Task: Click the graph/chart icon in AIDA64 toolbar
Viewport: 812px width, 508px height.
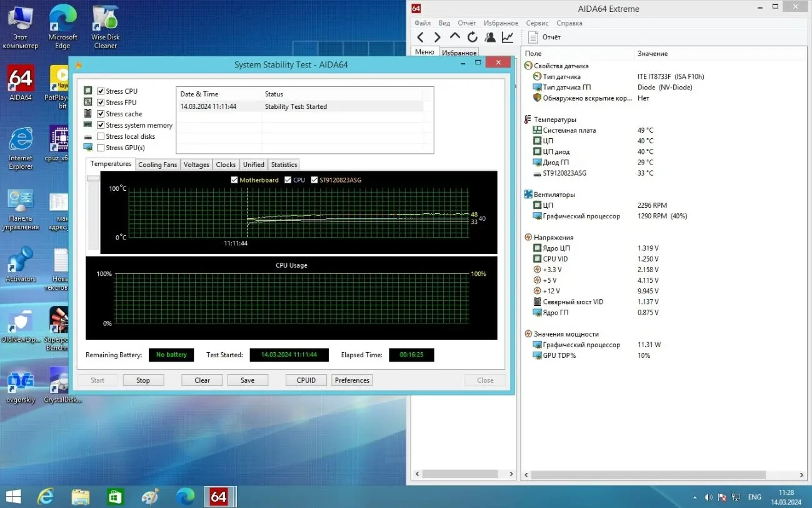Action: [x=507, y=37]
